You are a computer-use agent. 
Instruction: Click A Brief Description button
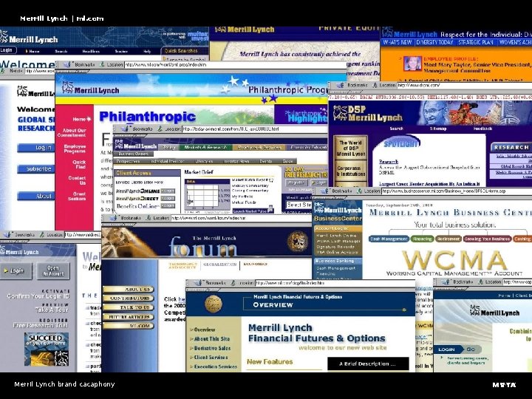[368, 364]
